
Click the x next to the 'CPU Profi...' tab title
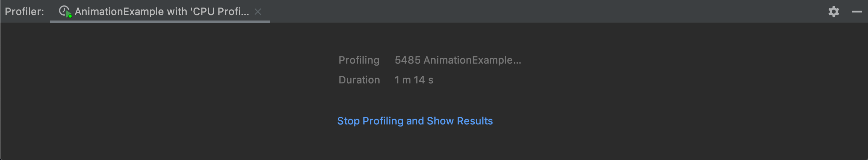pos(258,12)
